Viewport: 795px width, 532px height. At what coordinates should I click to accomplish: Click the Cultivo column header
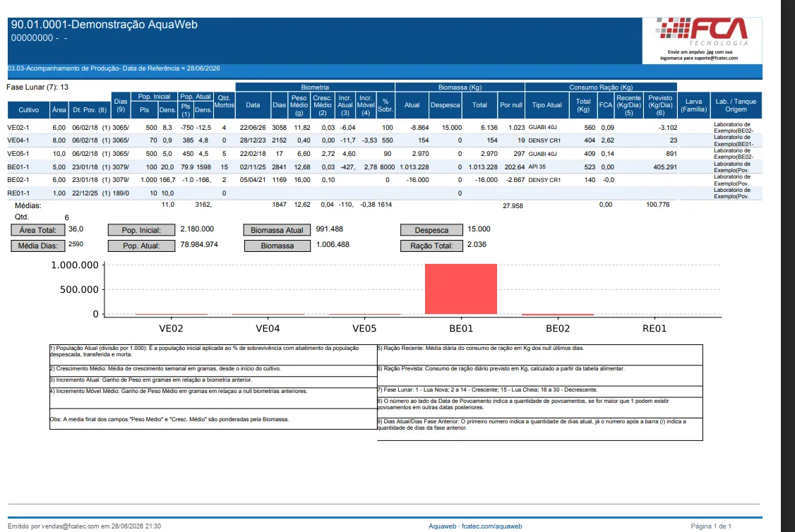(28, 110)
